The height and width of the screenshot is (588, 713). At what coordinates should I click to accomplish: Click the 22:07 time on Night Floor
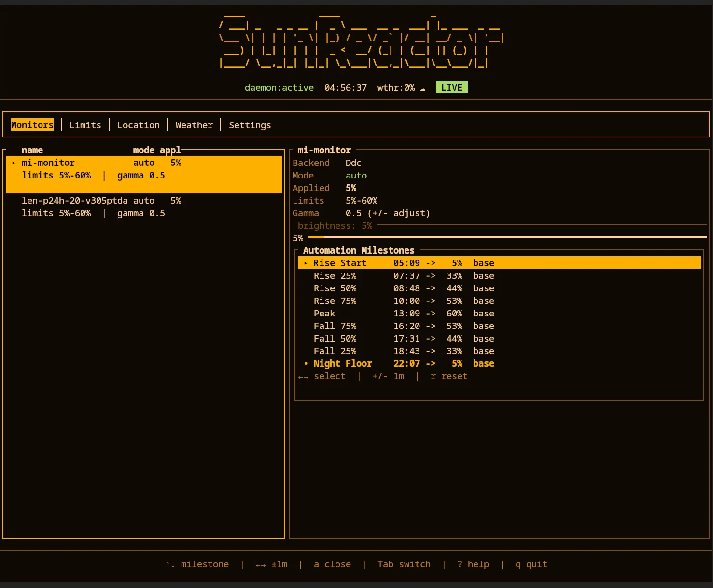tap(406, 363)
